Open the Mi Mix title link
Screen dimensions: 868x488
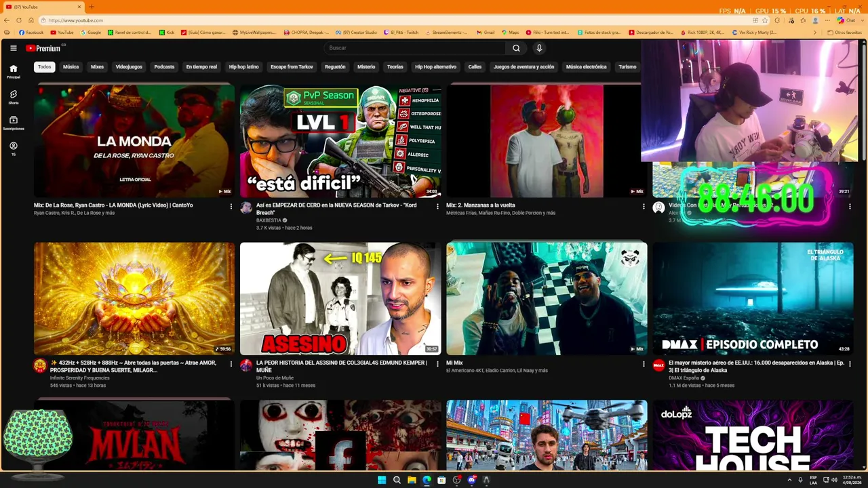(454, 363)
